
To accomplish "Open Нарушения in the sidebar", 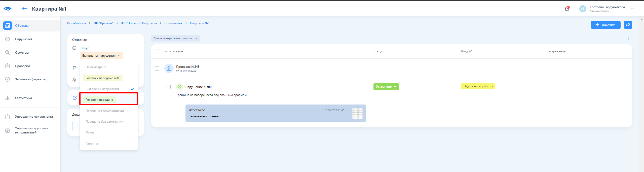I will pos(24,39).
